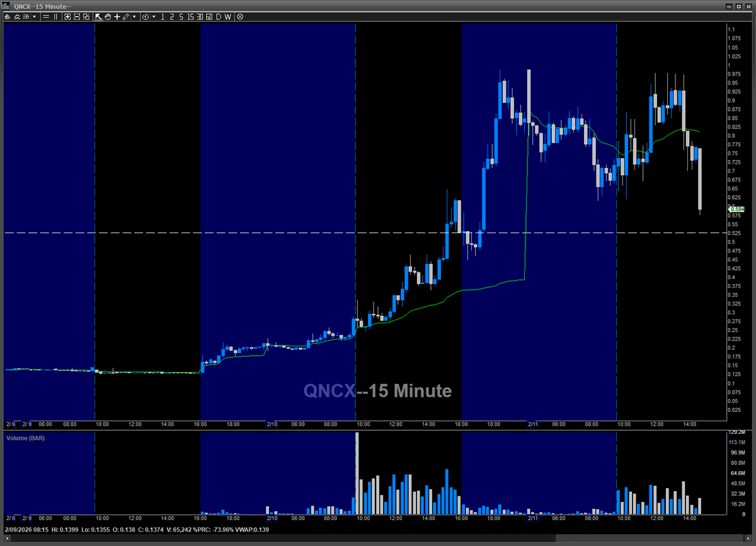Select the crosshair cursor tool
756x546 pixels.
pos(117,17)
